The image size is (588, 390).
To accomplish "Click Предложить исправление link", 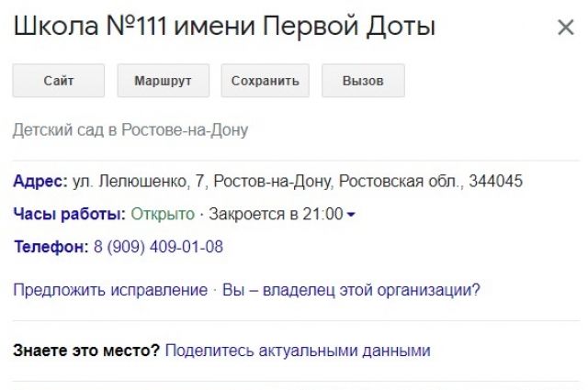I will tap(110, 290).
